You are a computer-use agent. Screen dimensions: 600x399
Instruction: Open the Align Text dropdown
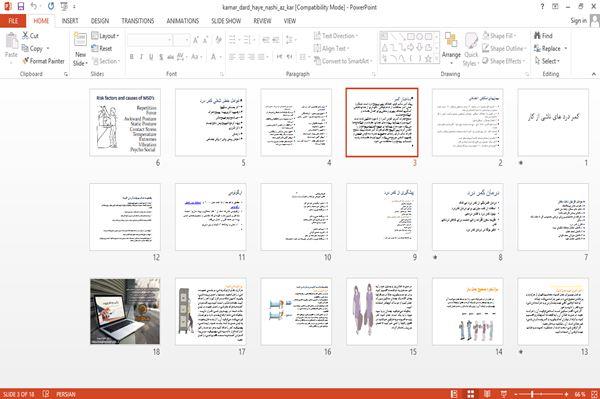(x=331, y=48)
